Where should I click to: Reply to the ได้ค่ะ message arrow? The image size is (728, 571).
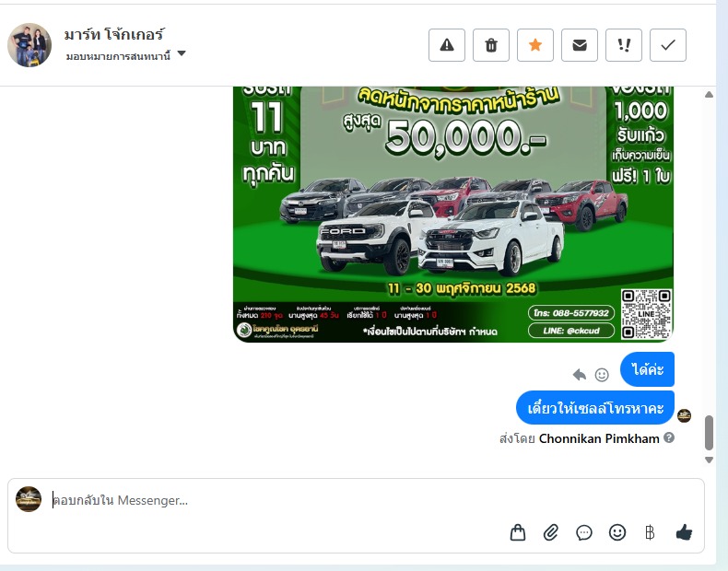click(579, 374)
